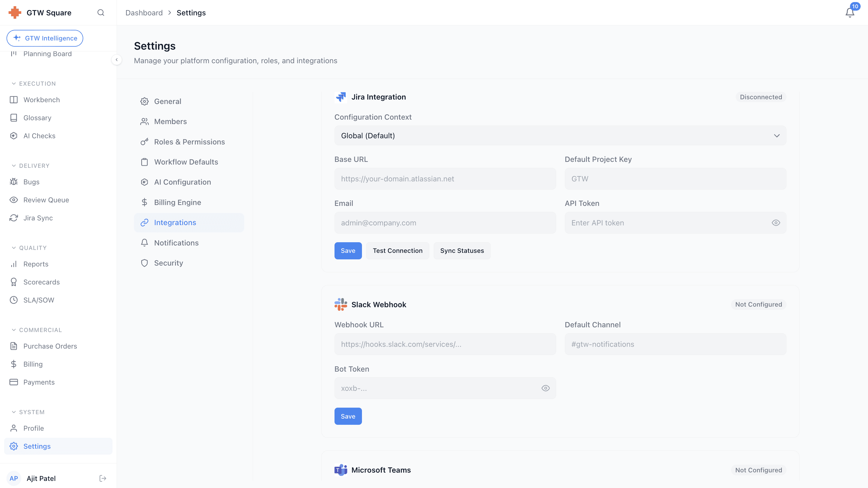Open Scorecards in the sidebar
Viewport: 868px width, 488px height.
(41, 282)
